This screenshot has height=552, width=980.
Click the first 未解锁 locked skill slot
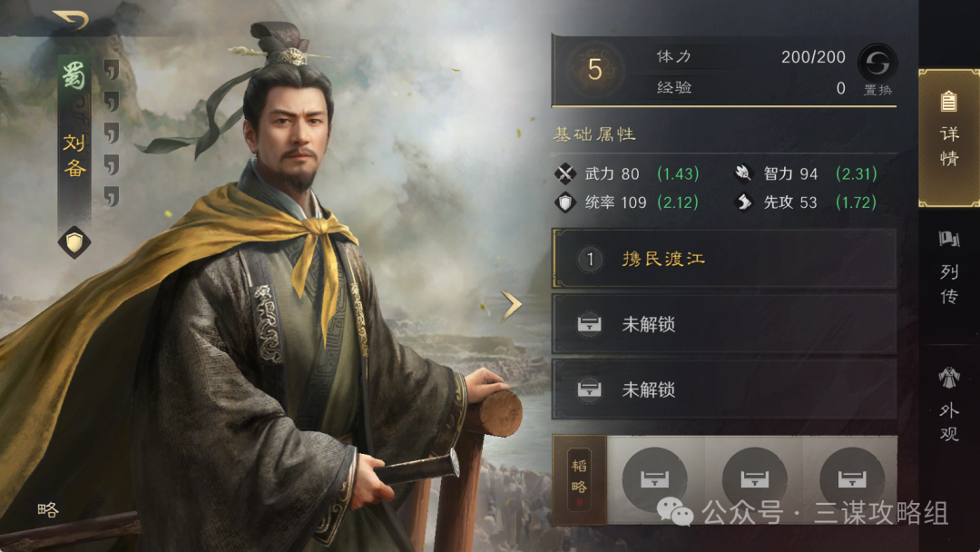coord(724,324)
